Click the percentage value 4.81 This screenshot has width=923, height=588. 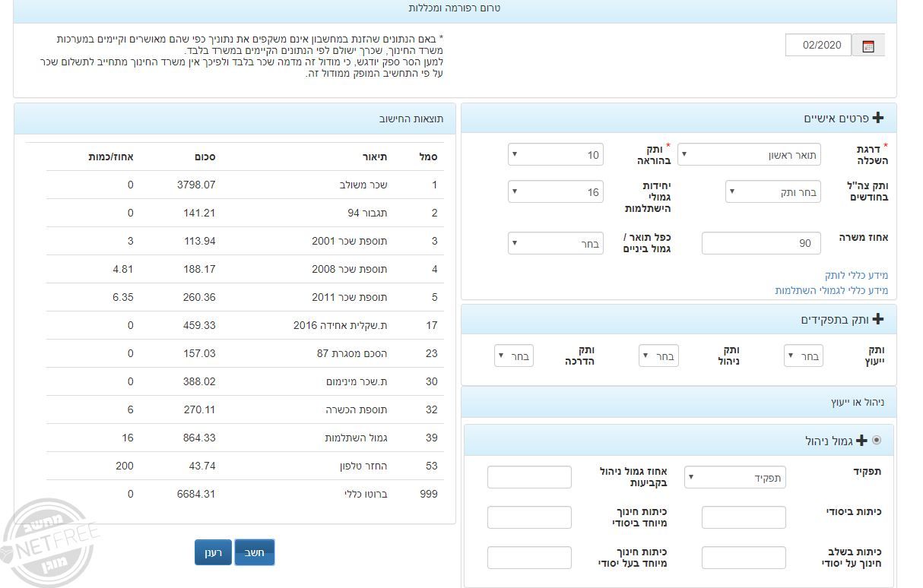pyautogui.click(x=122, y=269)
